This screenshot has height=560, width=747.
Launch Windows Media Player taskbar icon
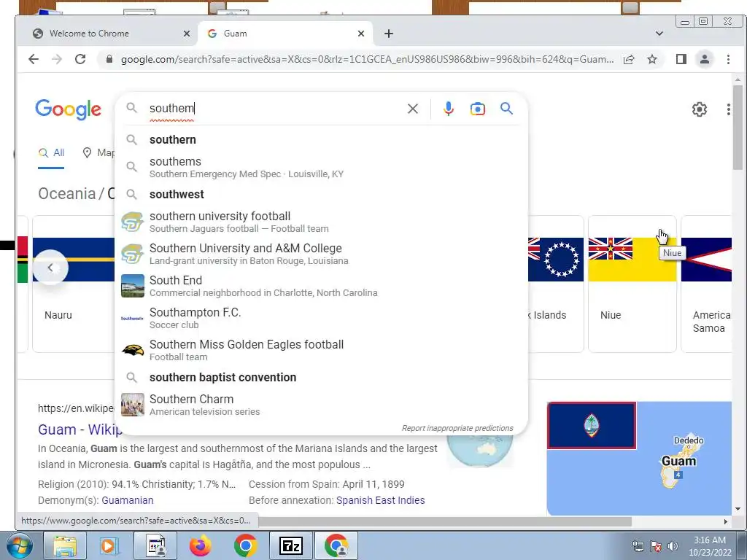[109, 545]
